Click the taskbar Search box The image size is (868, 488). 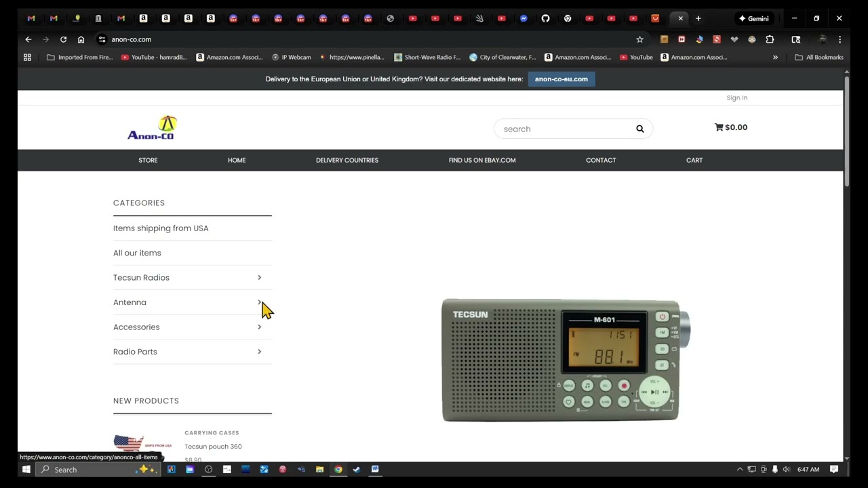[98, 469]
